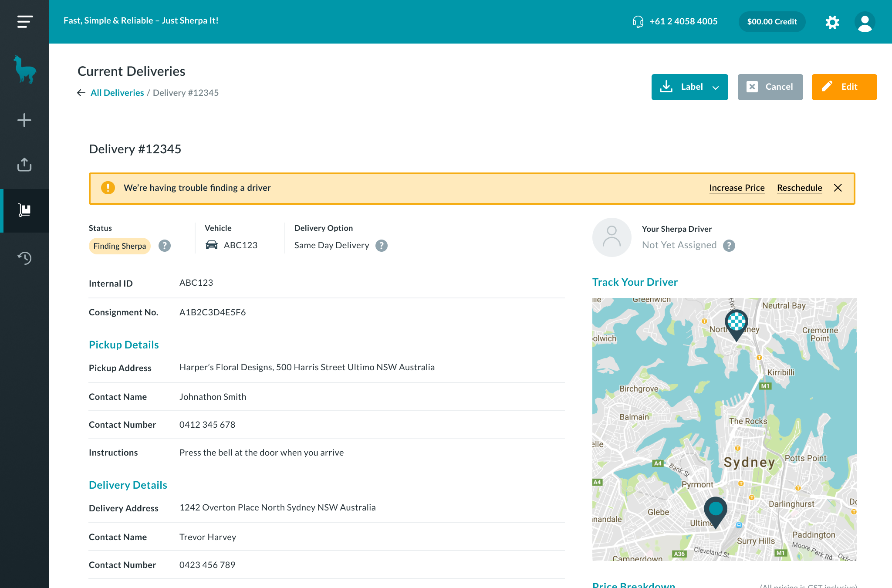Click the Increase Price link
Image resolution: width=892 pixels, height=588 pixels.
coord(737,188)
